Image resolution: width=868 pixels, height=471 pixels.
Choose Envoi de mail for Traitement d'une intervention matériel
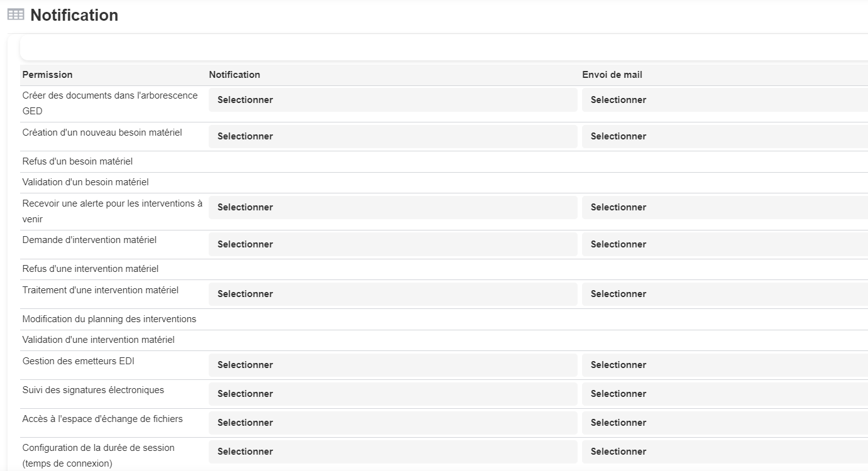click(x=725, y=294)
